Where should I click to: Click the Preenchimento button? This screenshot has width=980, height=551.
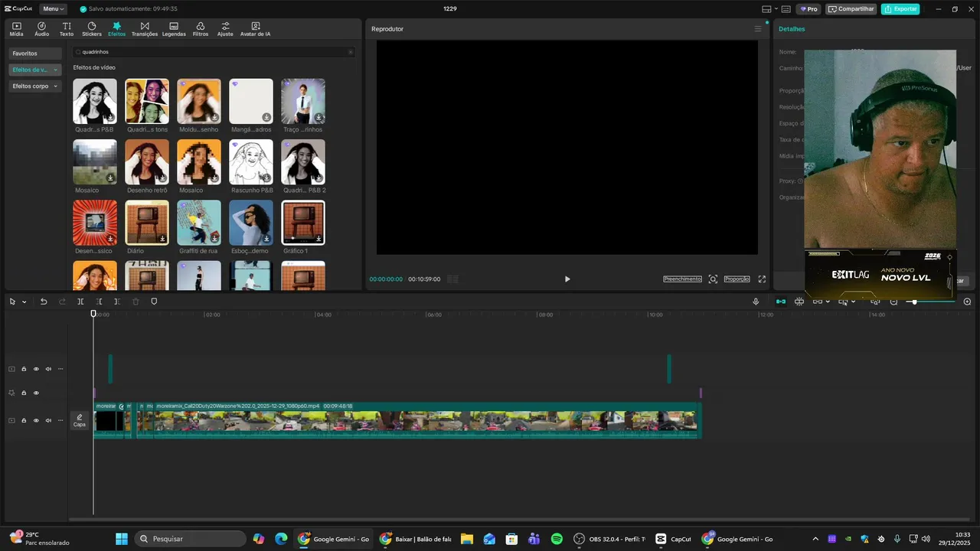click(x=682, y=279)
